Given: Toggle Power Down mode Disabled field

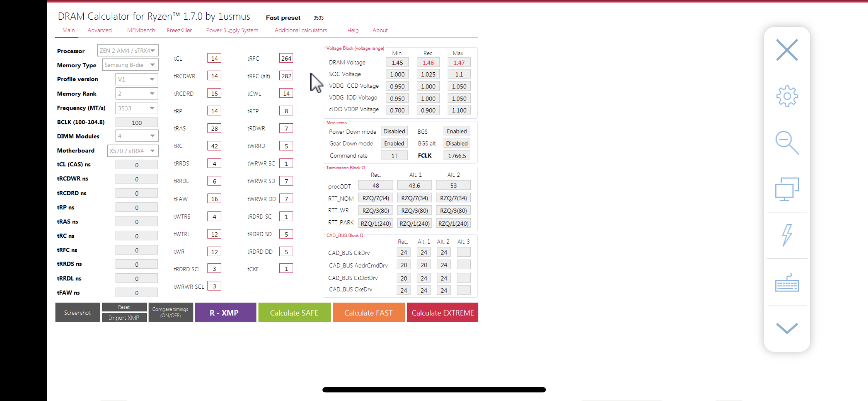Looking at the screenshot, I should pos(394,131).
